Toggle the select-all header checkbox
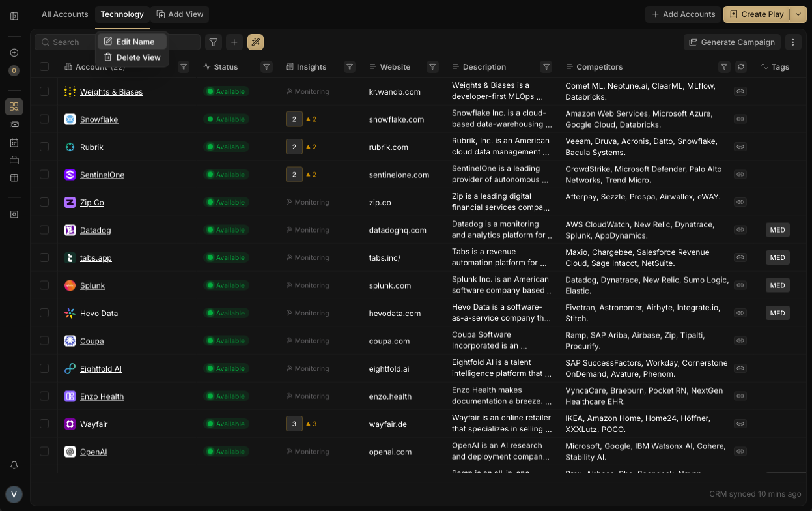812x511 pixels. [44, 66]
